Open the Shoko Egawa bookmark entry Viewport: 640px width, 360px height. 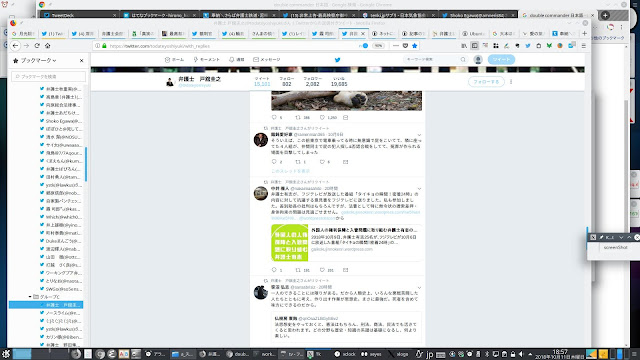point(61,121)
